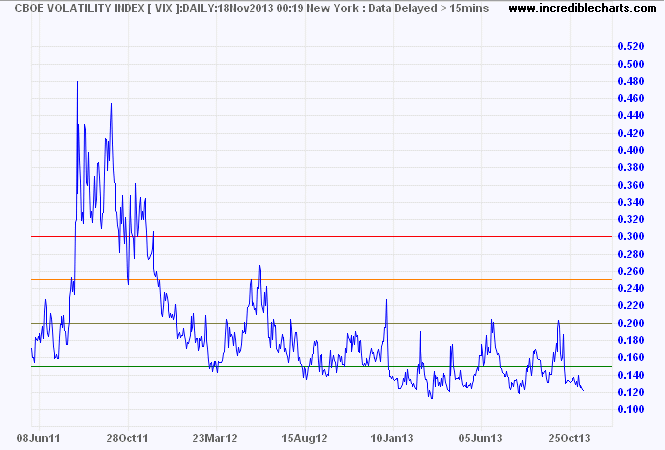Select the 0.200 price axis label

pos(631,323)
